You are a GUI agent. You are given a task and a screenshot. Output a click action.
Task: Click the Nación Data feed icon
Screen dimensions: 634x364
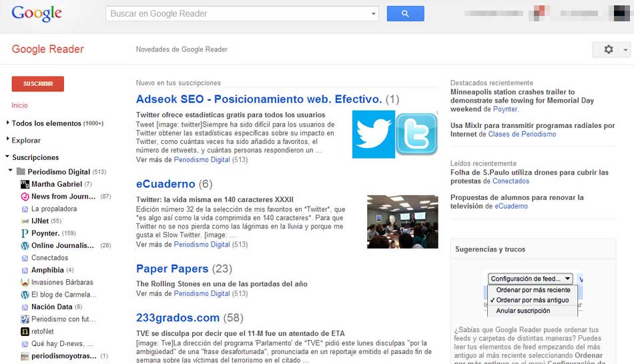[x=25, y=307]
